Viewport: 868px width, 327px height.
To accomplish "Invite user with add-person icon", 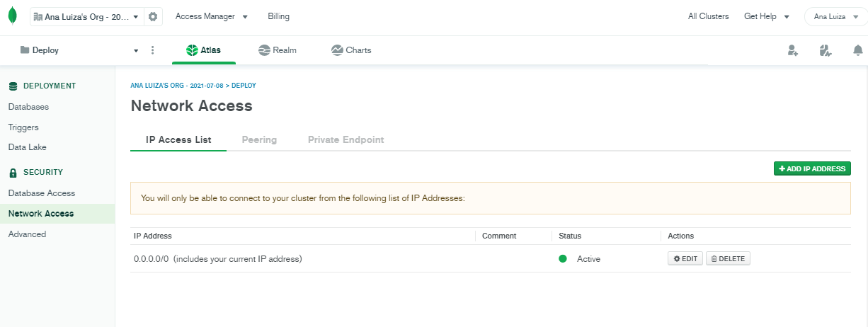I will tap(793, 50).
